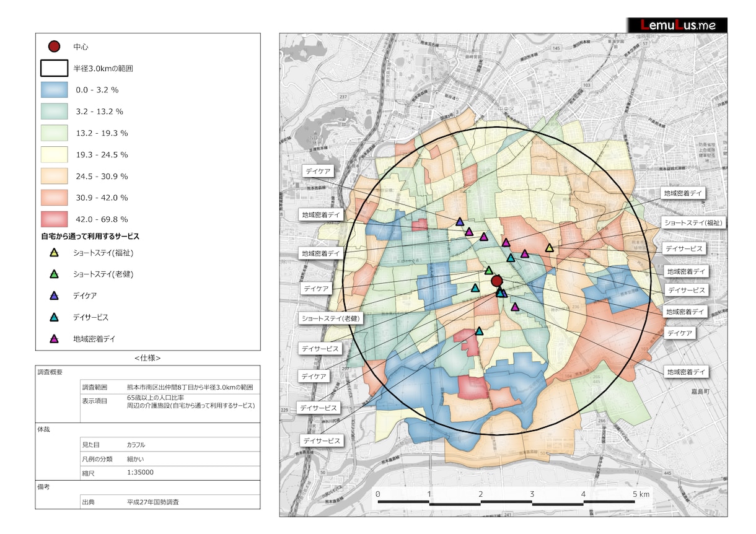
Task: Click the 自宅から通って利用するサービス legend heading
Action: tap(90, 236)
